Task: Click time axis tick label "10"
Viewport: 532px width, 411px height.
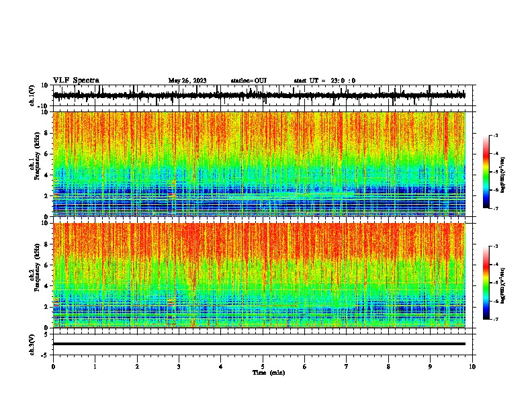Action: click(472, 367)
